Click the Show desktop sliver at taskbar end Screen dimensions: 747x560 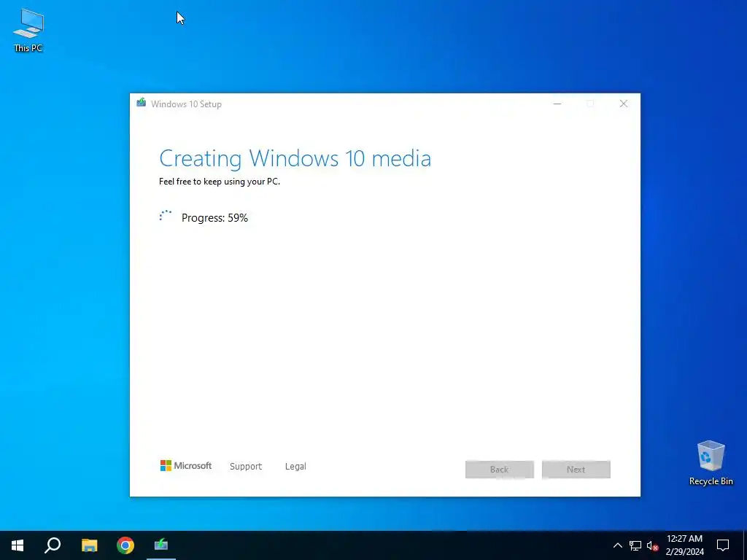(x=745, y=545)
